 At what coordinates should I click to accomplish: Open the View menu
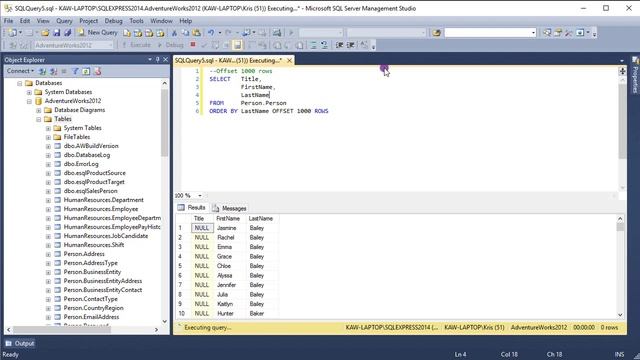pyautogui.click(x=43, y=21)
